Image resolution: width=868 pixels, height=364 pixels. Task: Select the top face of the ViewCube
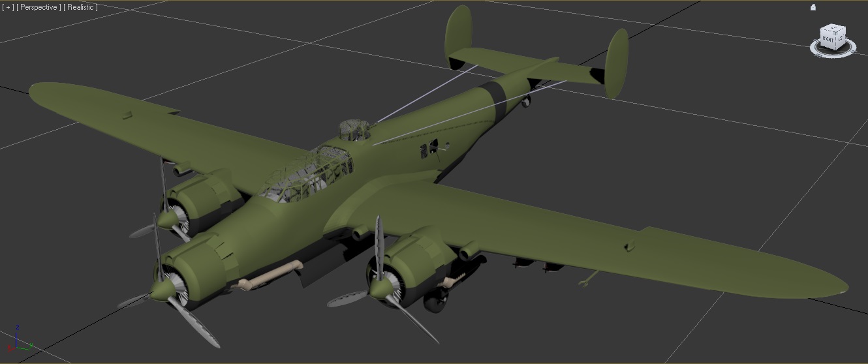(x=833, y=29)
